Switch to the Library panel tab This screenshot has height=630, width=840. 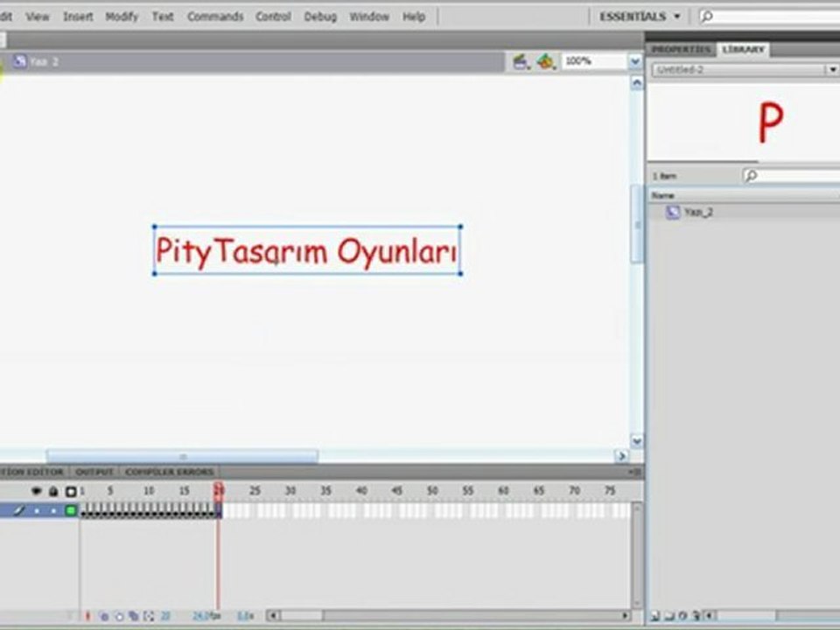click(743, 49)
